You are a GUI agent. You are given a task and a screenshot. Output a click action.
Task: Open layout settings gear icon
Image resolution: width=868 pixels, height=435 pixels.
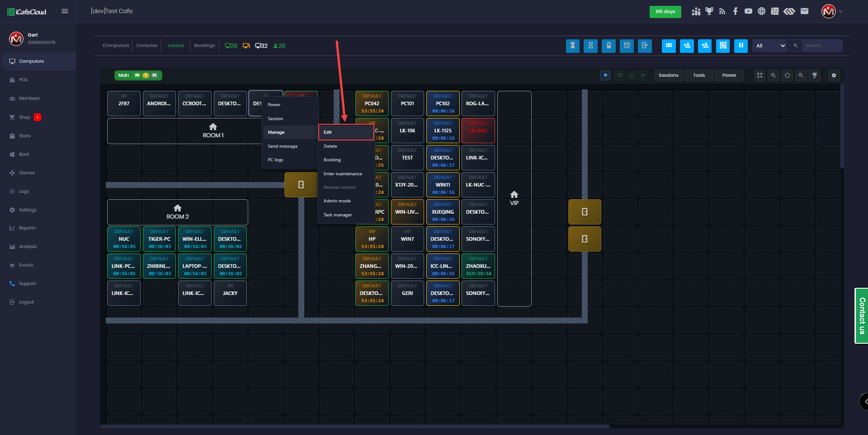(x=834, y=75)
